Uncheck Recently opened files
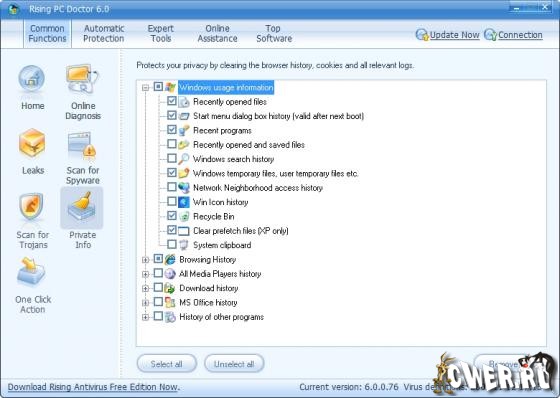The image size is (560, 398). pos(172,101)
